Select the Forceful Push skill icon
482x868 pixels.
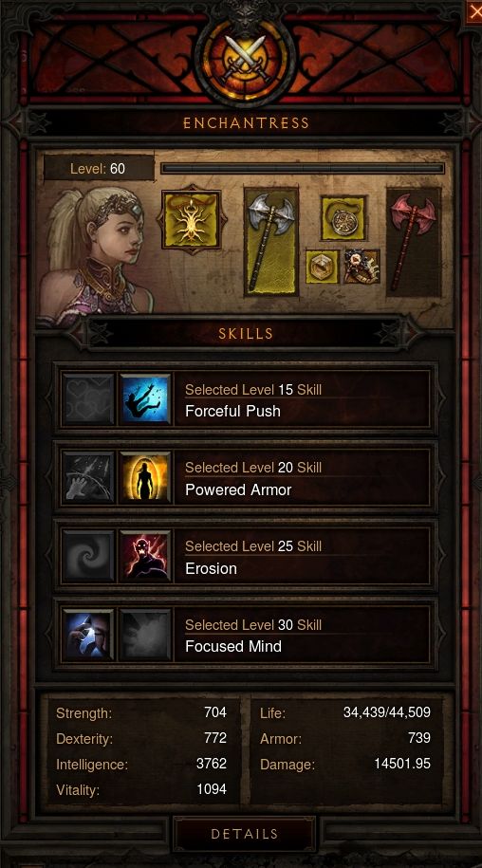click(145, 398)
